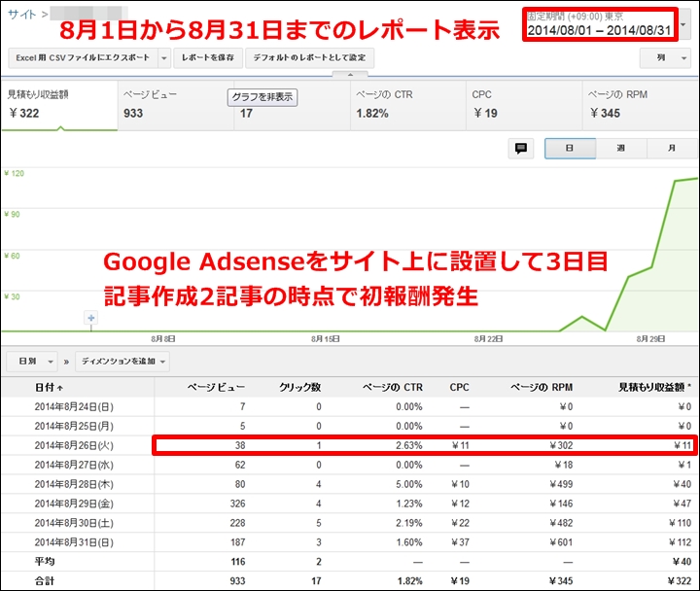Select the 2014年8月30日(土) row date
700x591 pixels.
coord(74,523)
